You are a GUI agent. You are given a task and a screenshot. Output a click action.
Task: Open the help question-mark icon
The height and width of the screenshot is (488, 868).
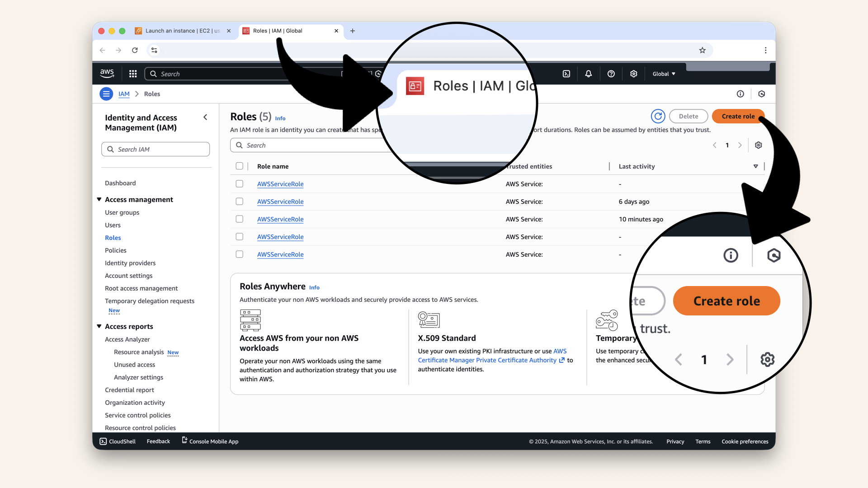point(611,74)
